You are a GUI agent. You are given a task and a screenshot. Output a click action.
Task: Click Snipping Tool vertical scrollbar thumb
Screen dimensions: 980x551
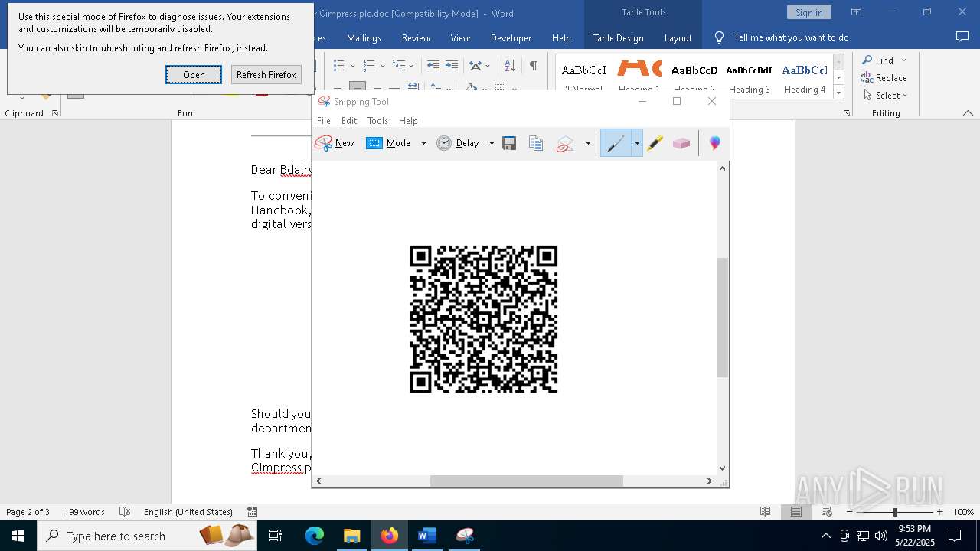(x=722, y=318)
